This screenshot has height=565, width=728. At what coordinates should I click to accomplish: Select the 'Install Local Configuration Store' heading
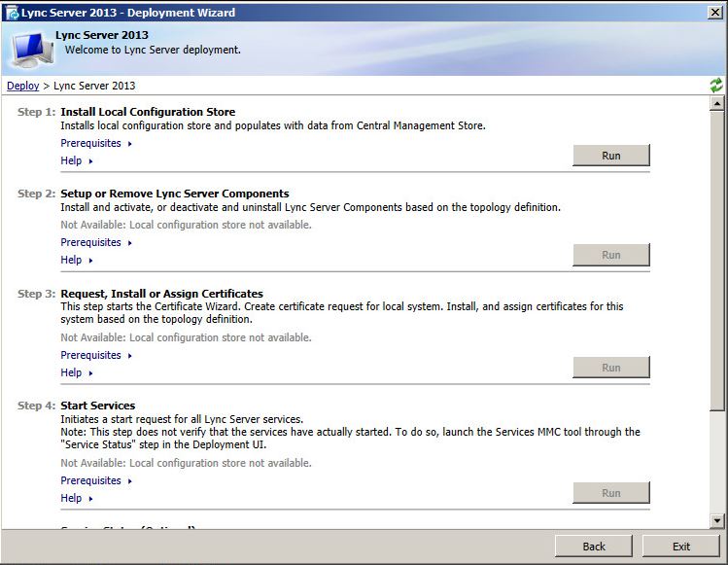pyautogui.click(x=148, y=112)
